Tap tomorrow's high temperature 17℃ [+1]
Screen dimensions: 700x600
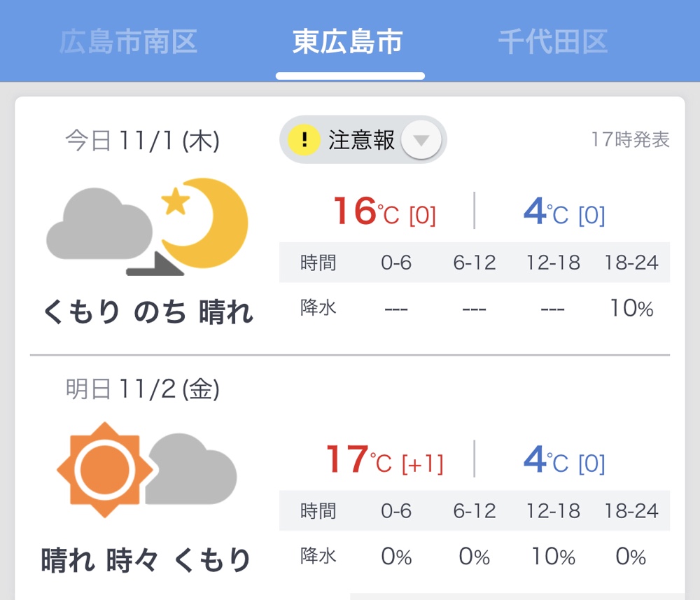point(384,459)
